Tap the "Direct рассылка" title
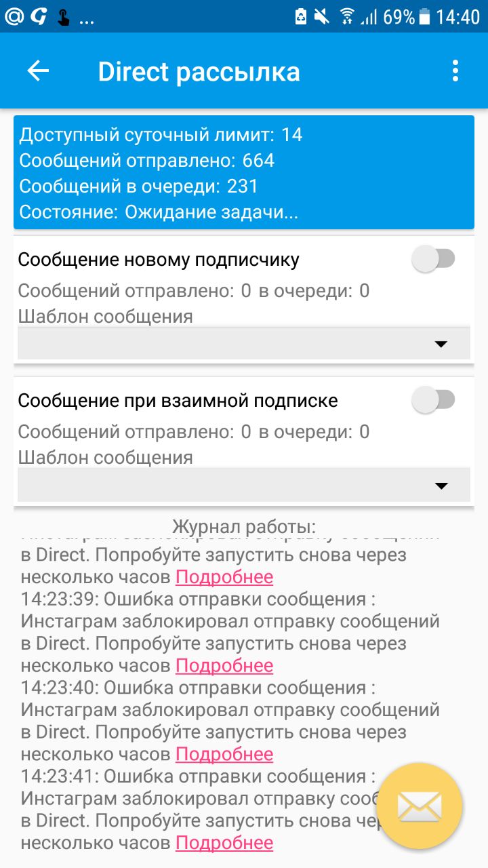The height and width of the screenshot is (868, 488). [199, 71]
